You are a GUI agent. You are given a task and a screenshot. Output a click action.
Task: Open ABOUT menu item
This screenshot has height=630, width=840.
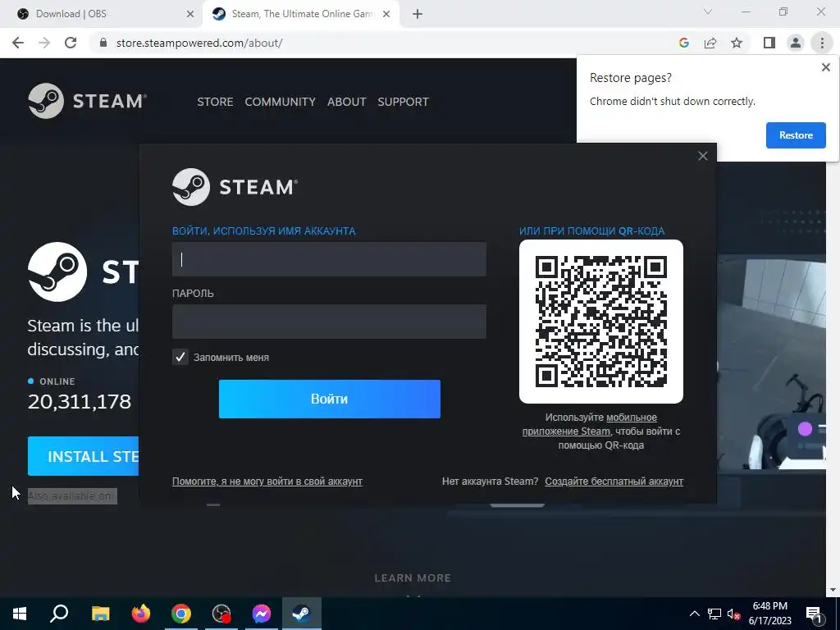click(347, 102)
